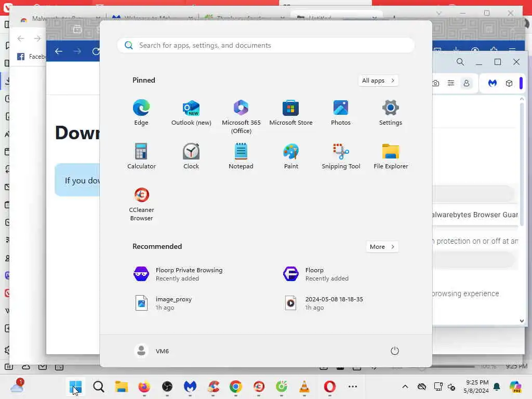Open VLC media player taskbar icon
The image size is (532, 399).
click(304, 387)
